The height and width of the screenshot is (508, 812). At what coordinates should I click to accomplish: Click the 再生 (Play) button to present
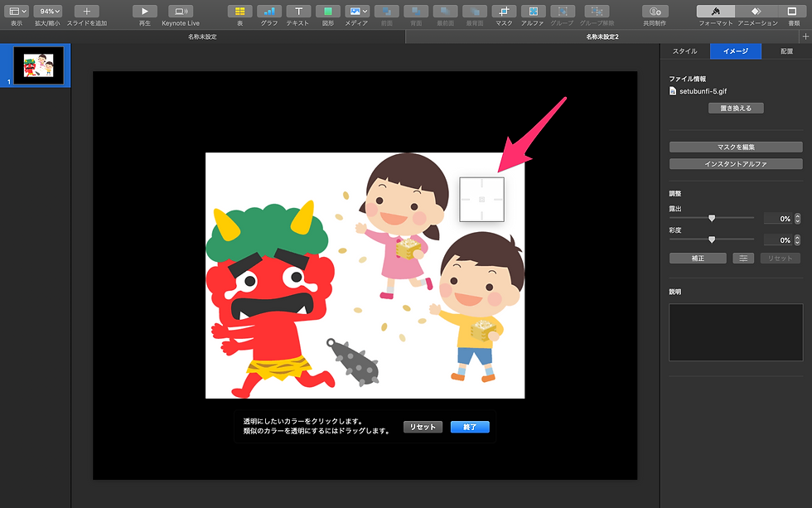point(144,12)
